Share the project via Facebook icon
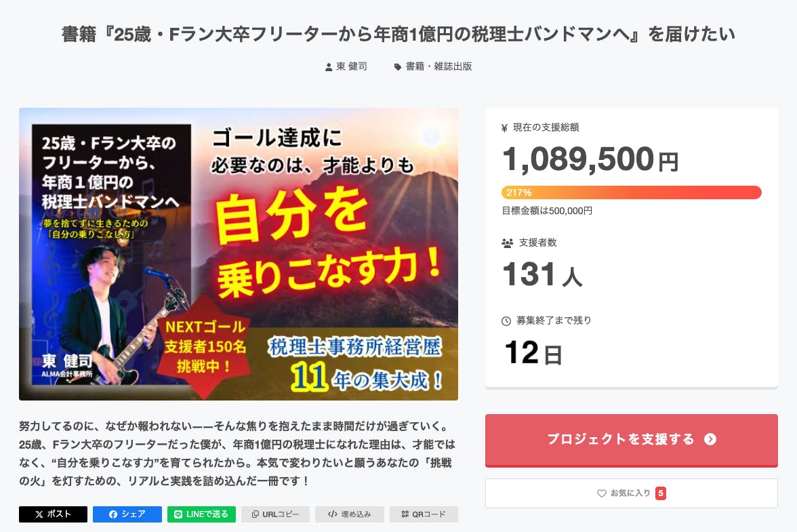The width and height of the screenshot is (797, 532). point(113,514)
